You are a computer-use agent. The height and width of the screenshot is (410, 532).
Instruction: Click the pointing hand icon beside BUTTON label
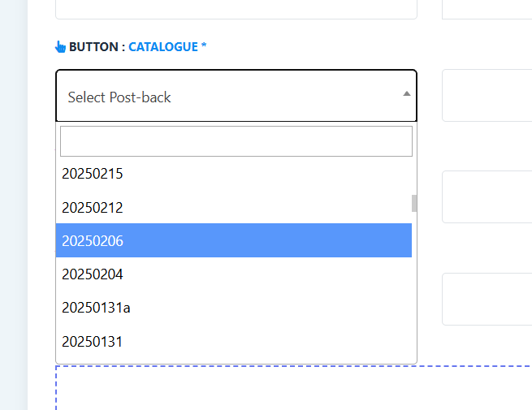60,47
